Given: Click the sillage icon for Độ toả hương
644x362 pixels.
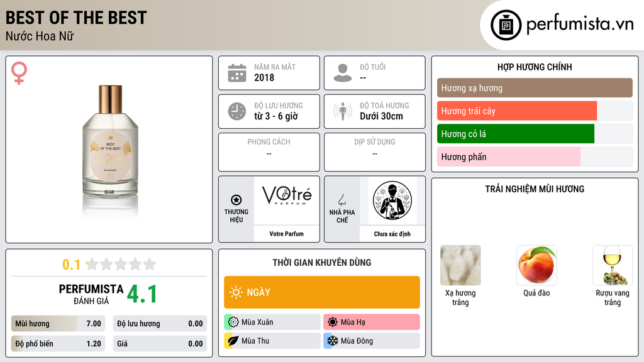Looking at the screenshot, I should [343, 111].
